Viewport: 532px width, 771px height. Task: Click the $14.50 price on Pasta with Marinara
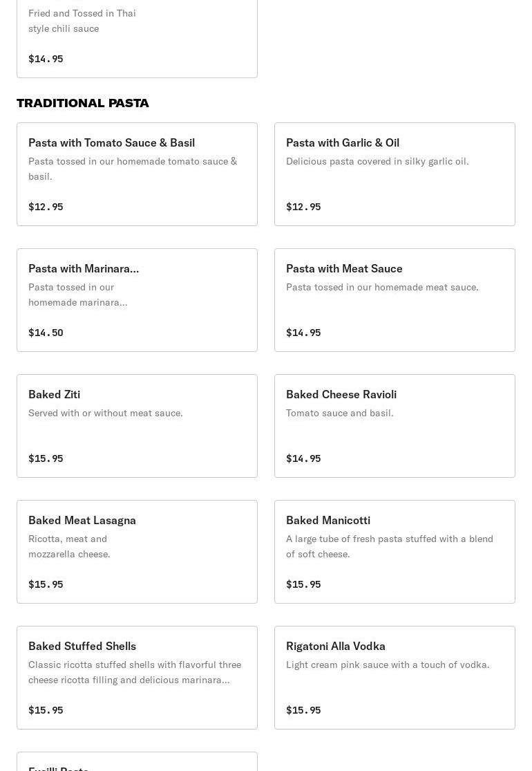[x=46, y=333]
